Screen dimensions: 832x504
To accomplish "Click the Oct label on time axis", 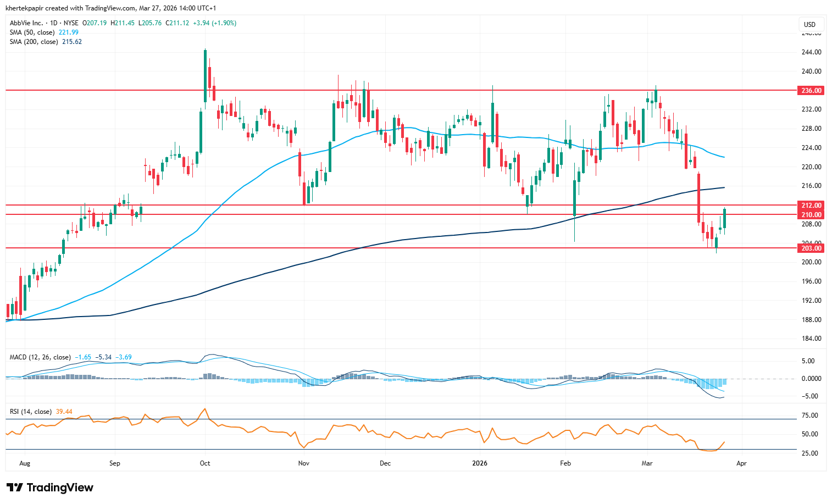I will (x=205, y=463).
